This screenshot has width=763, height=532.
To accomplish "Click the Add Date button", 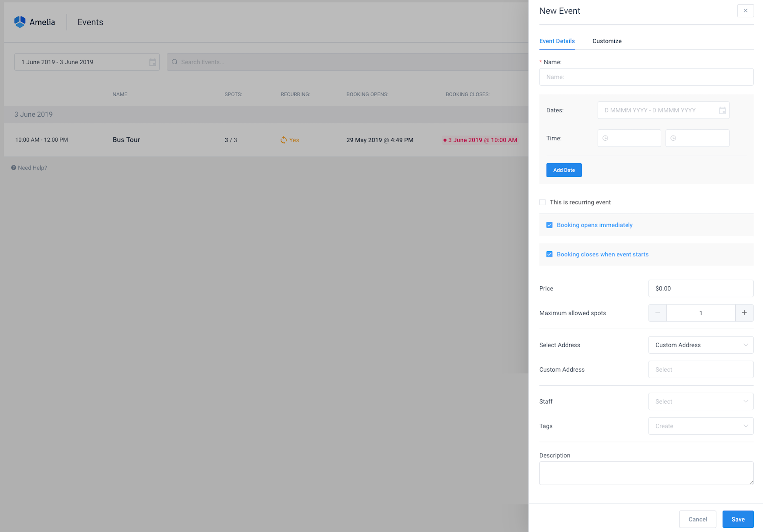I will point(564,170).
